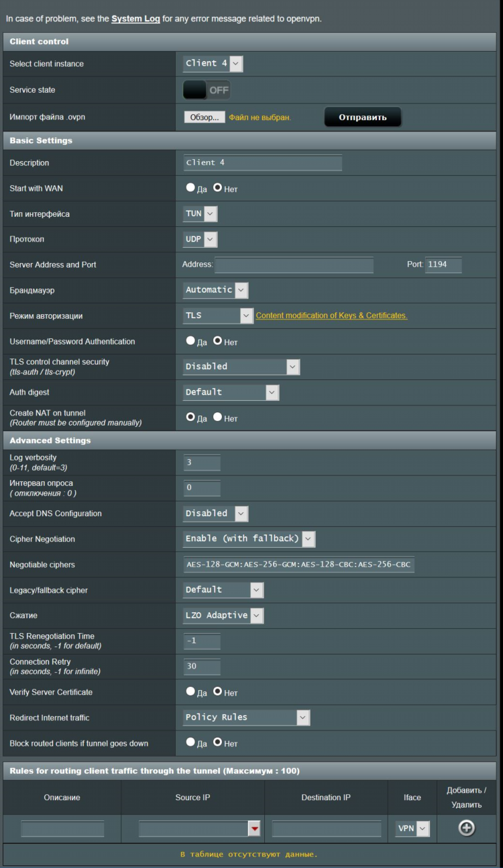Select Нет for Username/Password Authentication
This screenshot has width=503, height=868.
(217, 341)
